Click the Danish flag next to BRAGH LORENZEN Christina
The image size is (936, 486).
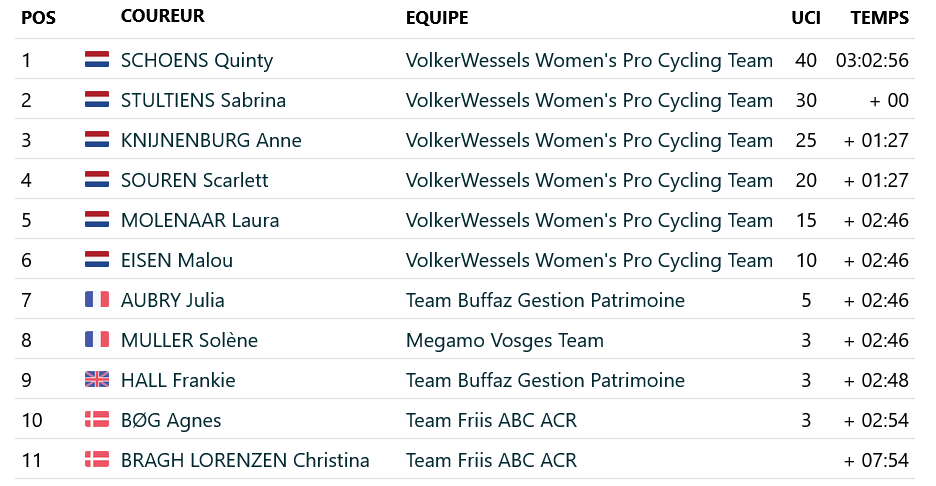click(97, 460)
